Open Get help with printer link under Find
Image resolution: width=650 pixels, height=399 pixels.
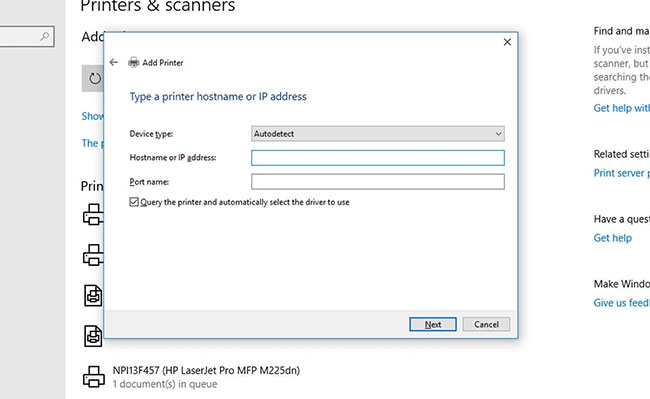pos(621,108)
